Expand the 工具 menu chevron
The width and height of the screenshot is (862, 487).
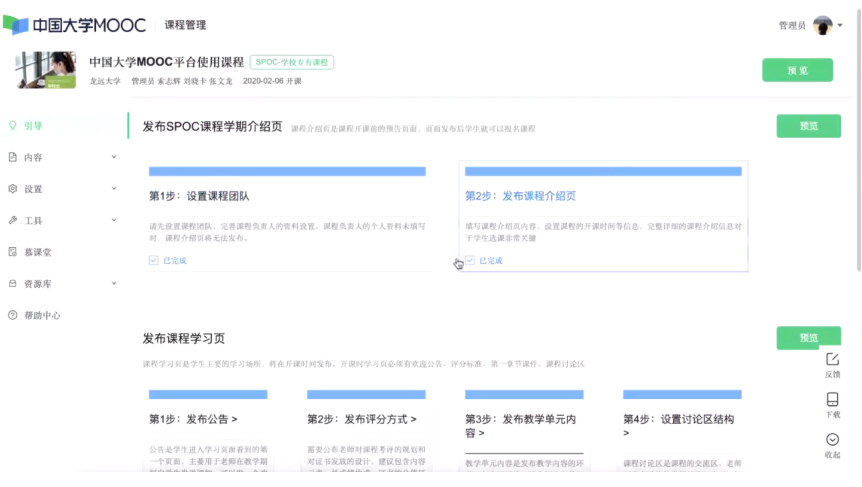[114, 220]
